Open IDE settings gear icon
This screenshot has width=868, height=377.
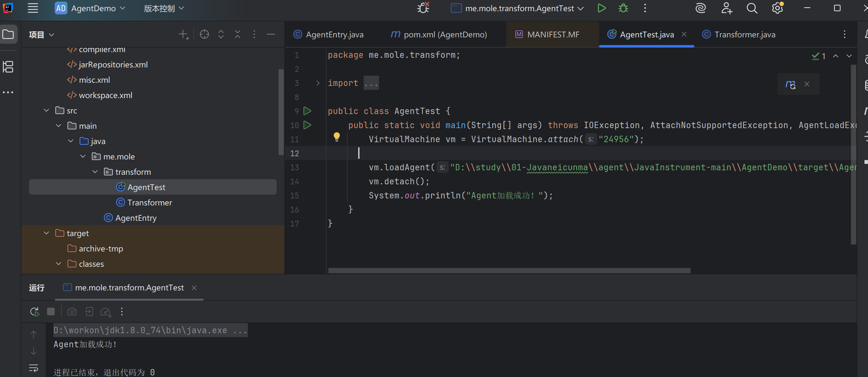click(x=777, y=8)
